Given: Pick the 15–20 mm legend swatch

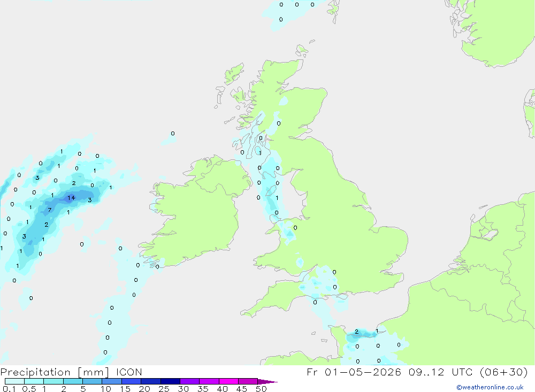Looking at the screenshot, I should (132, 381).
